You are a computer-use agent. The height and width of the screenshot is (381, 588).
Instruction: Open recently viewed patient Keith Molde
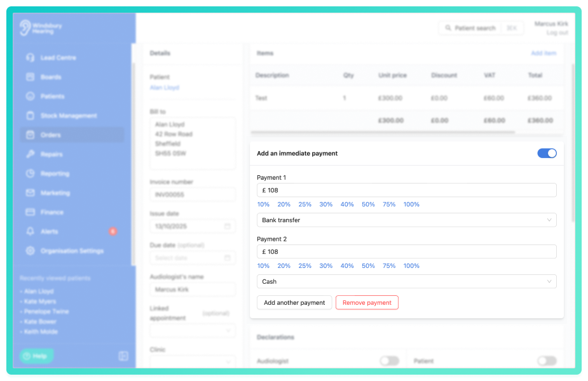(41, 331)
